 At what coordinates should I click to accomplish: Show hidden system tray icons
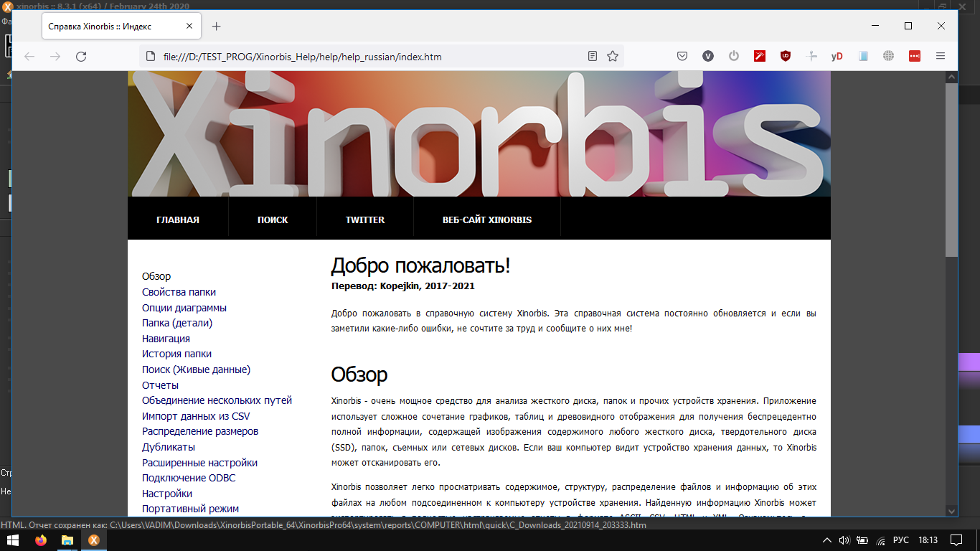pos(827,540)
